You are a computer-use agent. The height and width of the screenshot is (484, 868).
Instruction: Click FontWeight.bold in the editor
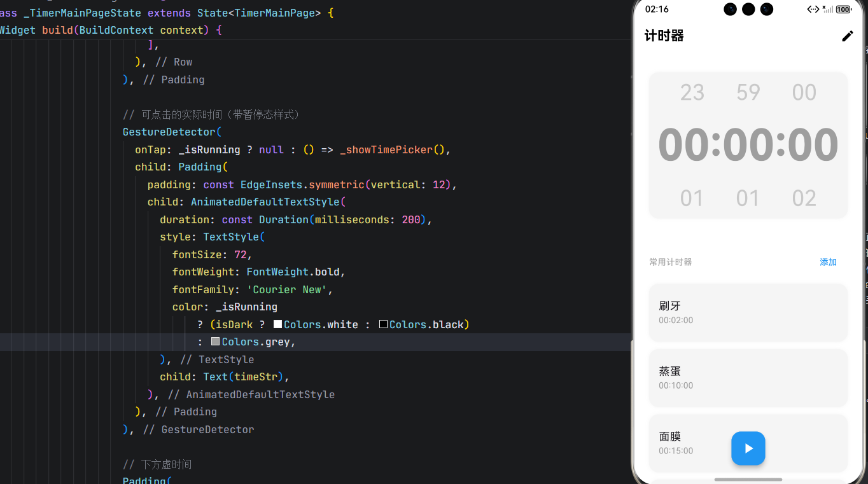(x=293, y=272)
